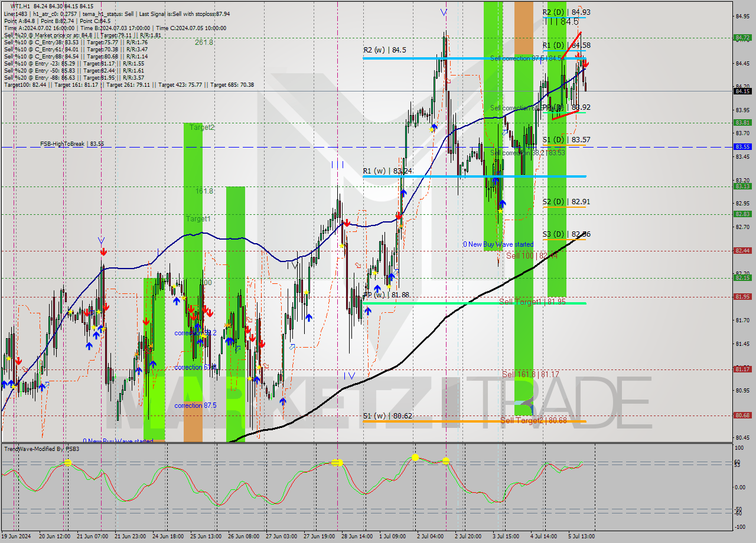The height and width of the screenshot is (543, 756).
Task: Select the 'Sell 161.8 | 81.17' label
Action: tap(530, 375)
